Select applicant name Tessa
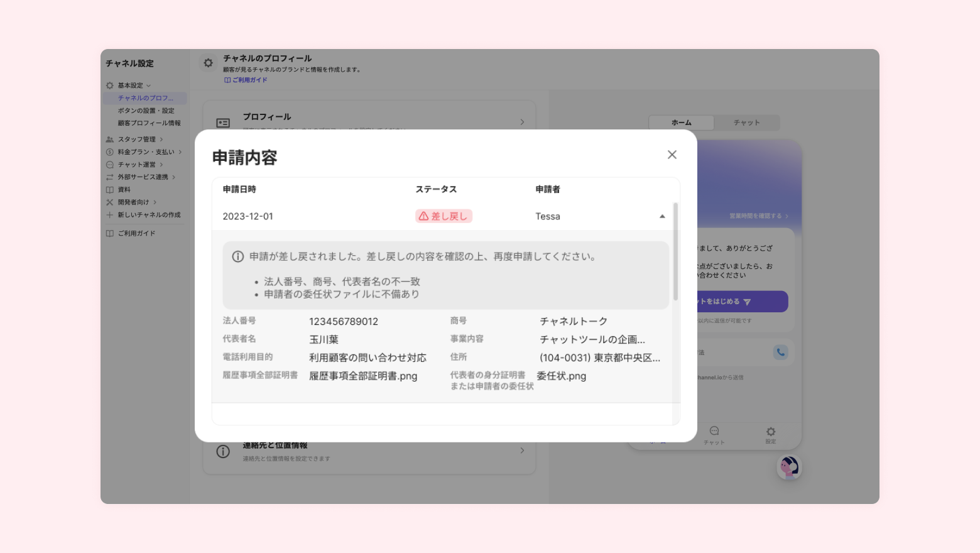Image resolution: width=980 pixels, height=553 pixels. click(548, 216)
